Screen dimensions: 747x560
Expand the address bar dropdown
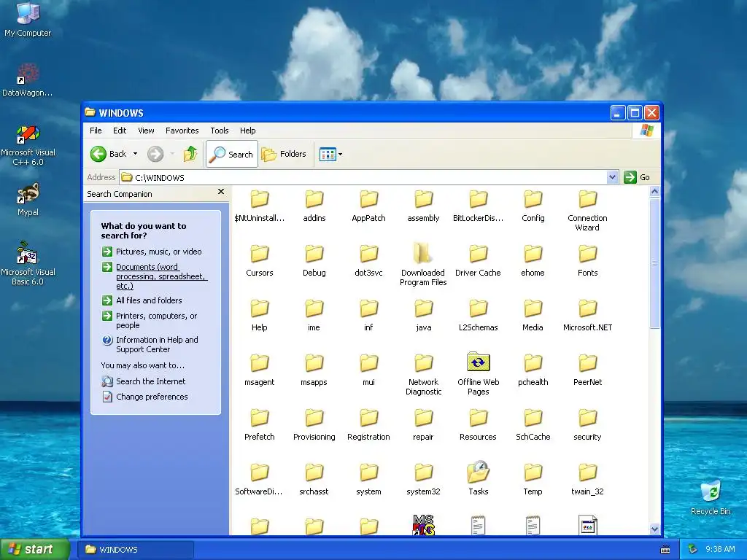pyautogui.click(x=612, y=177)
